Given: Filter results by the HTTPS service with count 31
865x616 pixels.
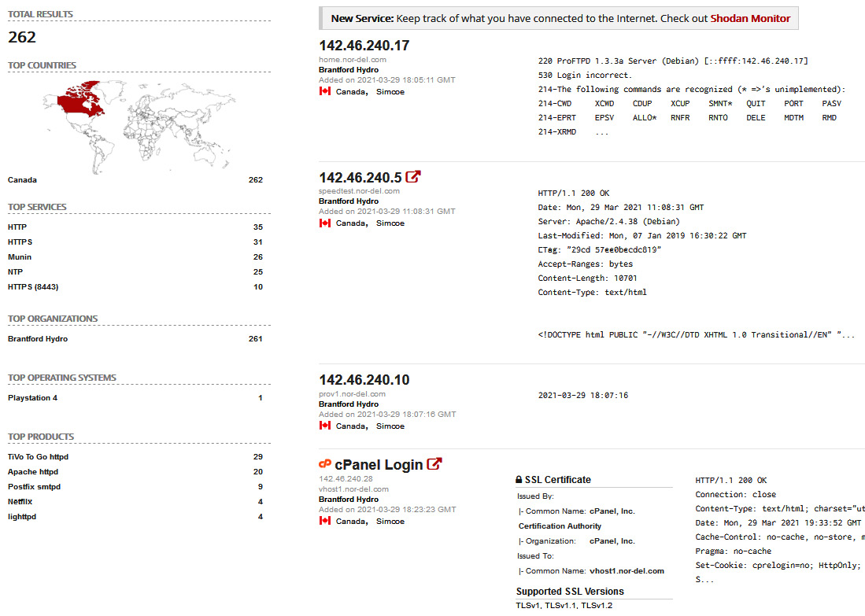Looking at the screenshot, I should (x=20, y=242).
